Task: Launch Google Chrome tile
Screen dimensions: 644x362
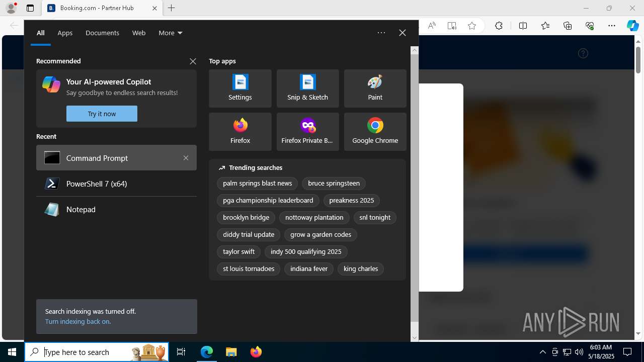Action: pyautogui.click(x=375, y=132)
